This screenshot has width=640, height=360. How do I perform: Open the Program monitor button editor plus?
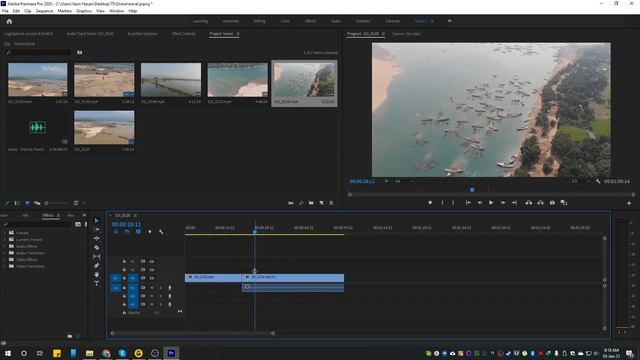[x=629, y=203]
